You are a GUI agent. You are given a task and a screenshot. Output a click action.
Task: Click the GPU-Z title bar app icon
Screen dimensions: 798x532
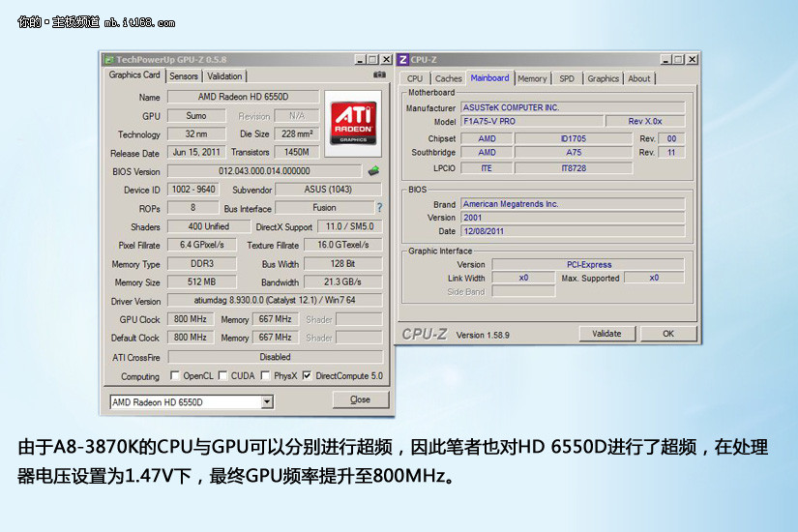pyautogui.click(x=108, y=59)
